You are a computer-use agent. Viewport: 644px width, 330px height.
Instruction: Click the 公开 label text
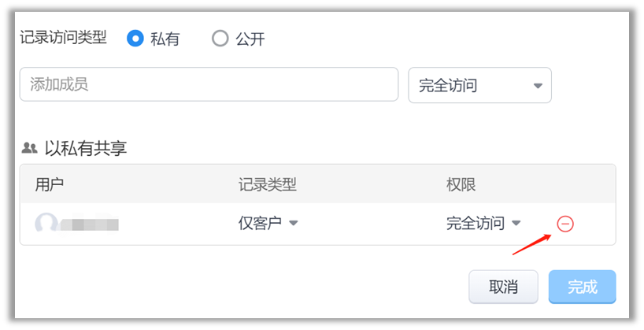250,39
